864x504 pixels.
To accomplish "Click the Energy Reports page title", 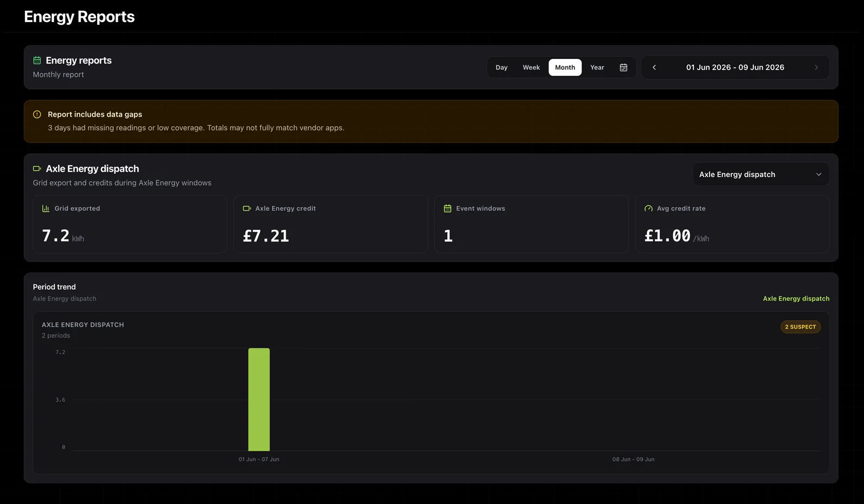I will 79,17.
